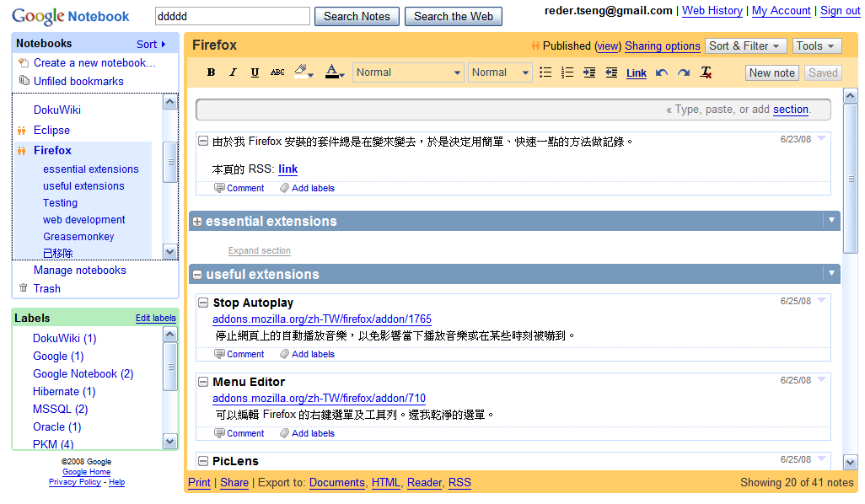The width and height of the screenshot is (865, 504).
Task: Filter by Google Notebook (2) label
Action: pos(83,374)
